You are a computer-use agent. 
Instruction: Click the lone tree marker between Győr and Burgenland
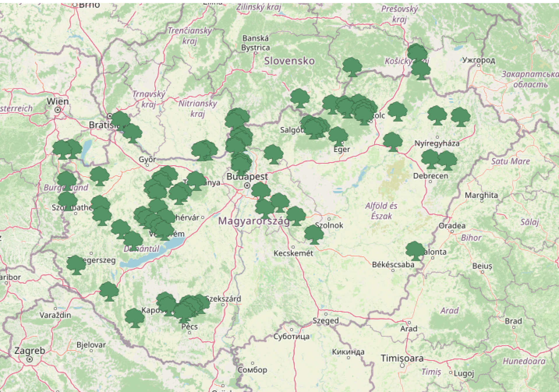pyautogui.click(x=99, y=176)
